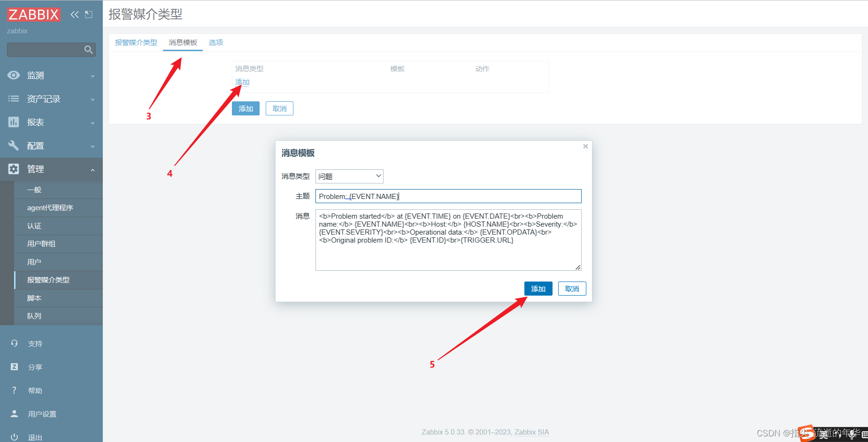Click the 消息类型 column header

coord(249,69)
